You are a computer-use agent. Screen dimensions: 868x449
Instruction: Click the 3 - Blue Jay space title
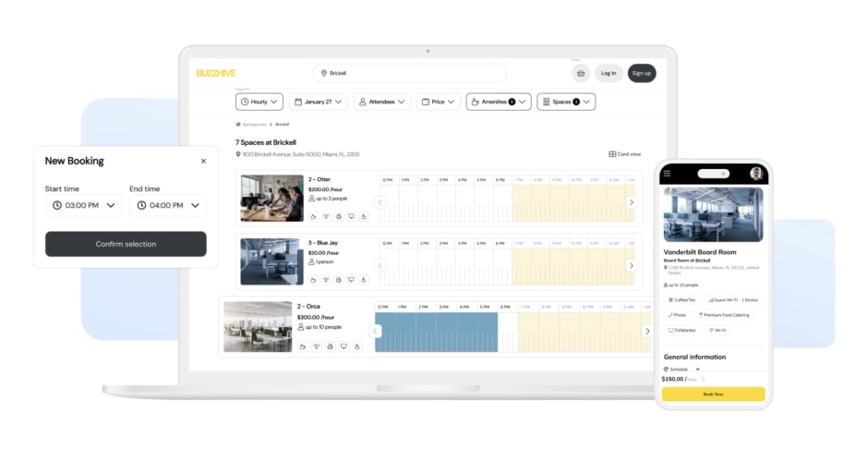(x=323, y=242)
